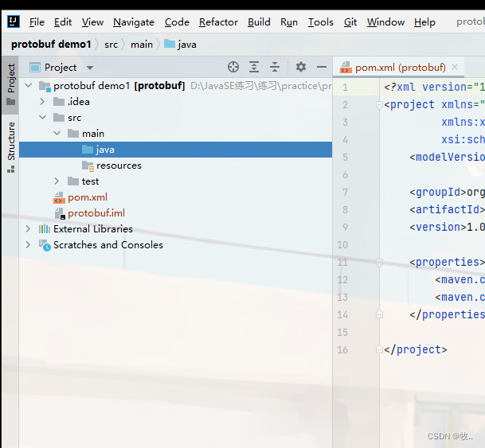Expand Scratches and Consoles node
485x448 pixels.
click(28, 245)
